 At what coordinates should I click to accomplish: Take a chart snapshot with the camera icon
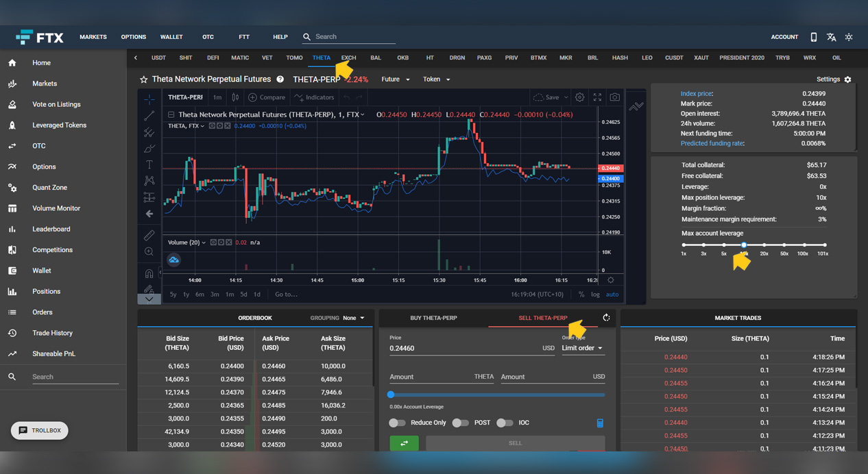615,97
